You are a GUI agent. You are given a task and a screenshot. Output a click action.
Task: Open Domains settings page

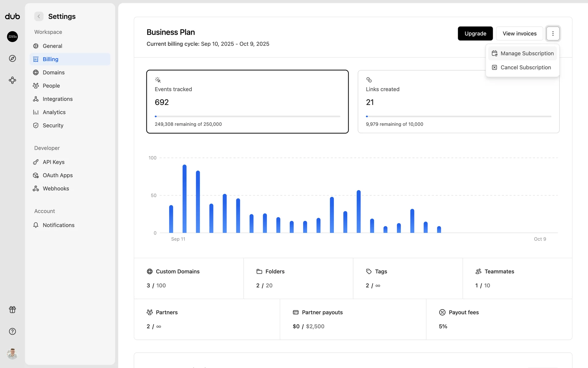[x=54, y=72]
